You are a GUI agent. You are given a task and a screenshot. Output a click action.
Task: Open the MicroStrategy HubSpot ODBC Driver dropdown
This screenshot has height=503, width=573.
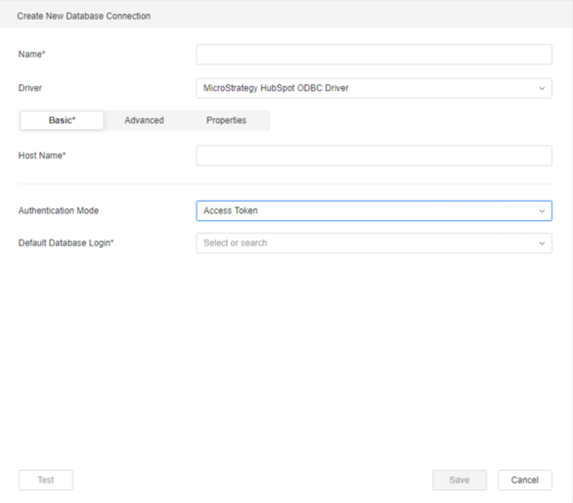click(x=374, y=88)
